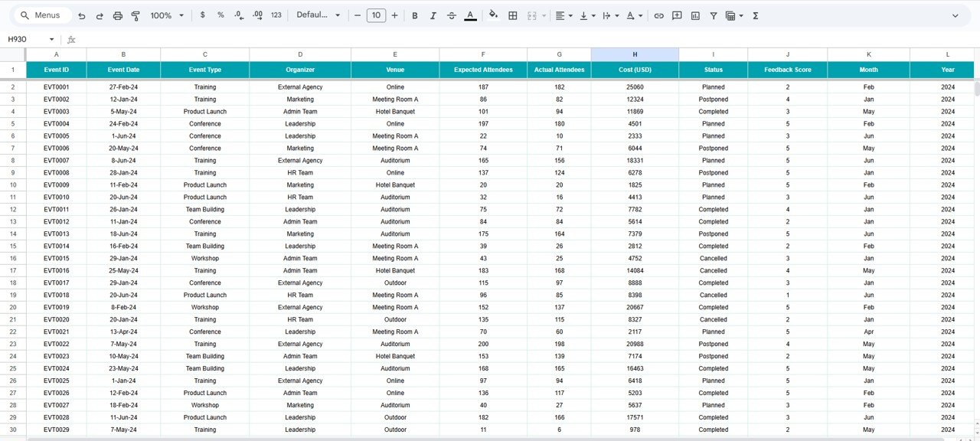Open the Default font dropdown

(318, 15)
